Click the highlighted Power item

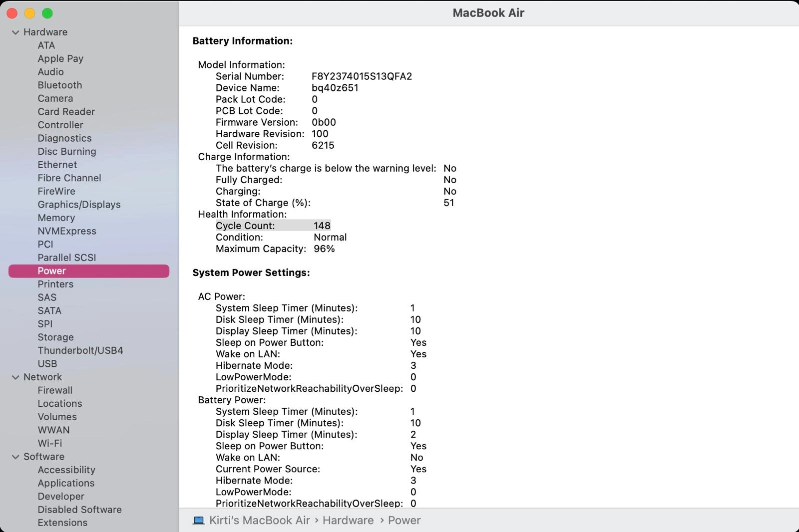click(x=89, y=271)
